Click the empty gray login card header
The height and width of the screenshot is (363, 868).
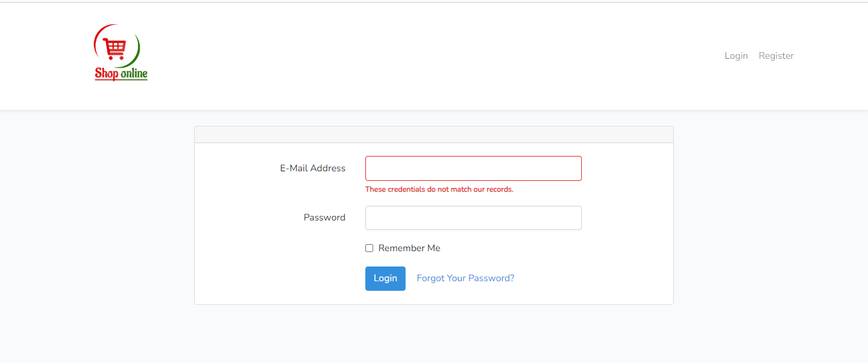(434, 135)
